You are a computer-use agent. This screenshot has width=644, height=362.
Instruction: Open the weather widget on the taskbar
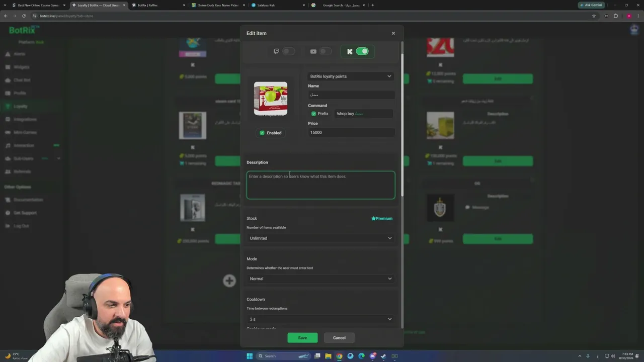click(16, 356)
